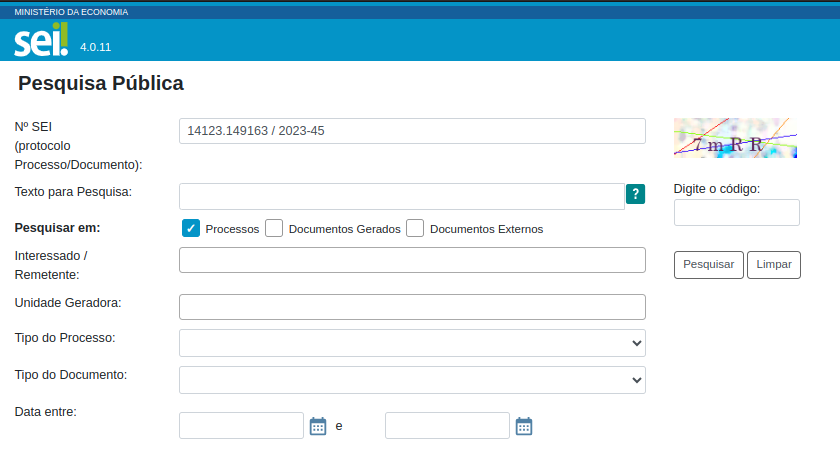Enable the Documentos Gerados checkbox
840x466 pixels.
click(274, 228)
